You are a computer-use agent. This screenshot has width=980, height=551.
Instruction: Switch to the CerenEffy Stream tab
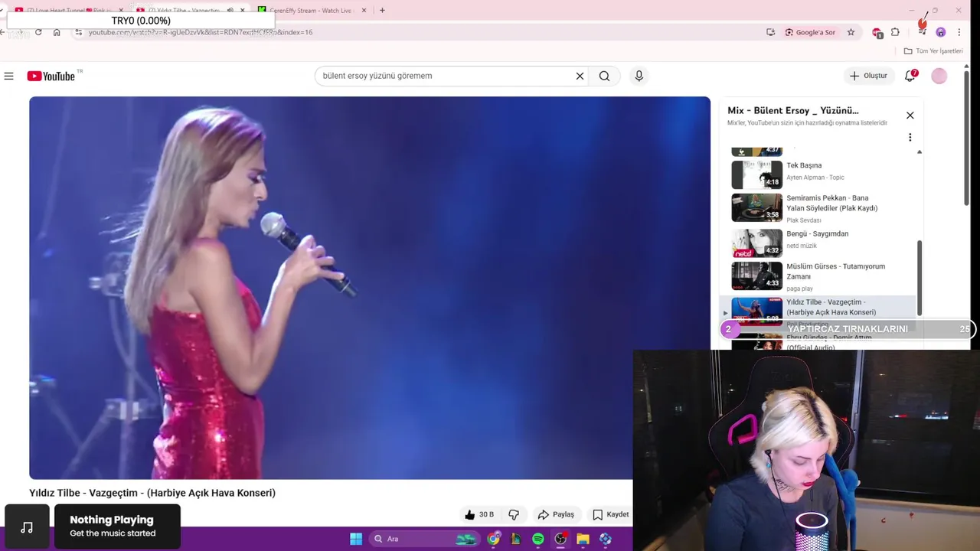310,11
